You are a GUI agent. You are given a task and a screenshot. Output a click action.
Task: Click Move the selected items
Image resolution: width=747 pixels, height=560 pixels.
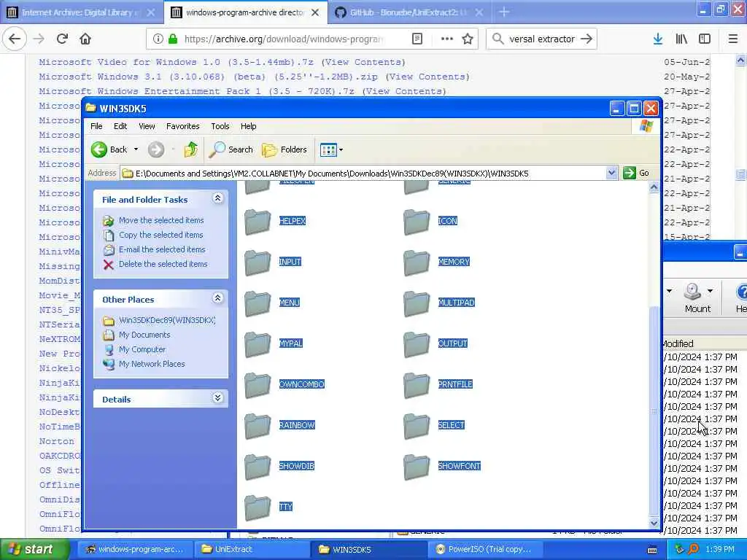(x=161, y=220)
